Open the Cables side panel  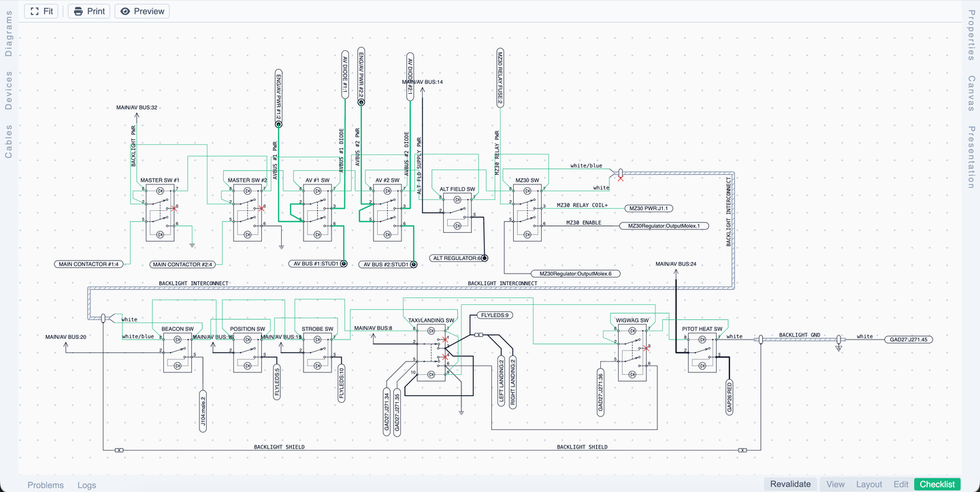tap(9, 141)
